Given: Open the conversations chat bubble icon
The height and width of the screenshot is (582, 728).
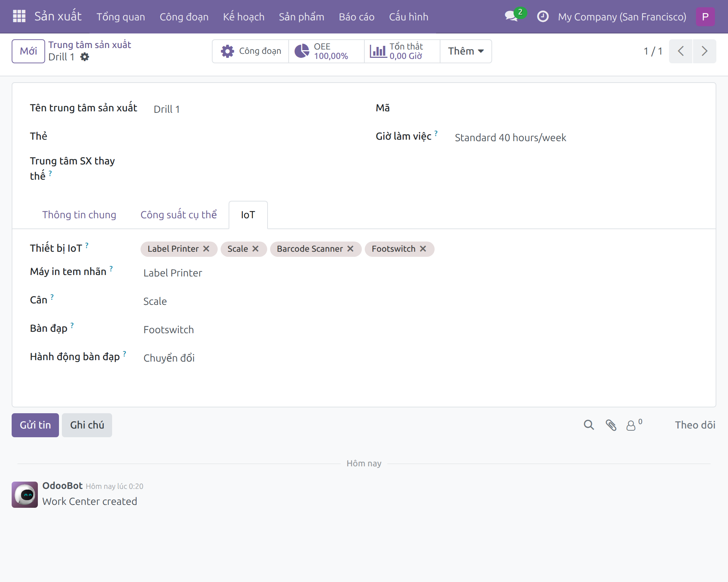Looking at the screenshot, I should [512, 16].
